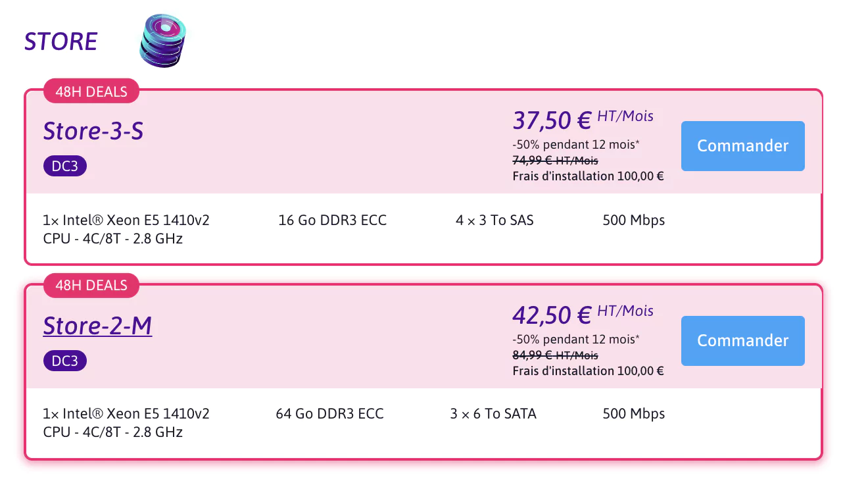Click Commander button for Store-3-S
The height and width of the screenshot is (487, 868).
pyautogui.click(x=742, y=146)
